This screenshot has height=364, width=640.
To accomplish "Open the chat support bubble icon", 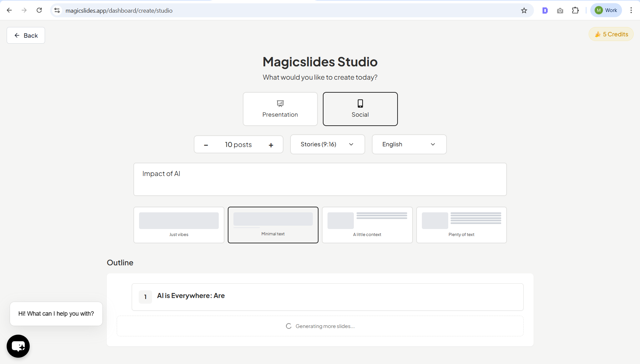I will (x=18, y=346).
